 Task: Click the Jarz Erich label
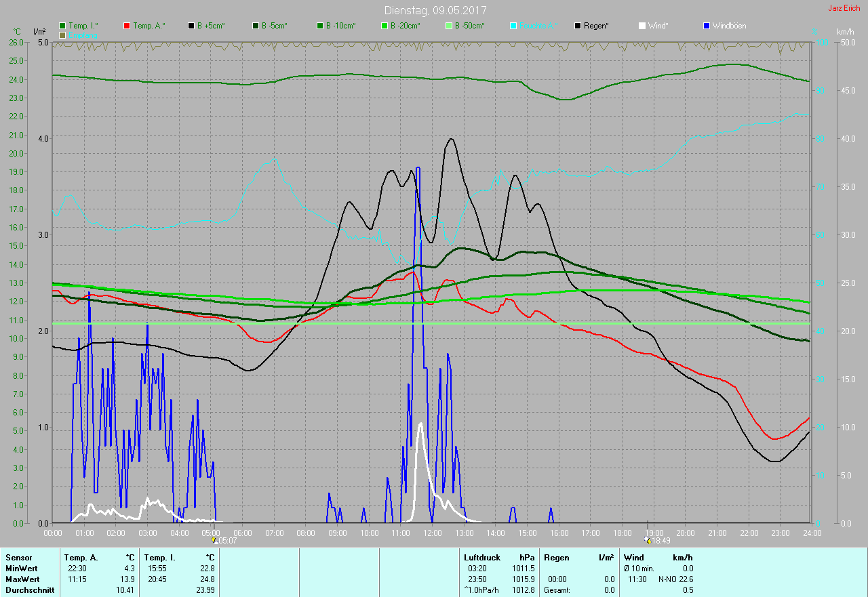(x=844, y=8)
